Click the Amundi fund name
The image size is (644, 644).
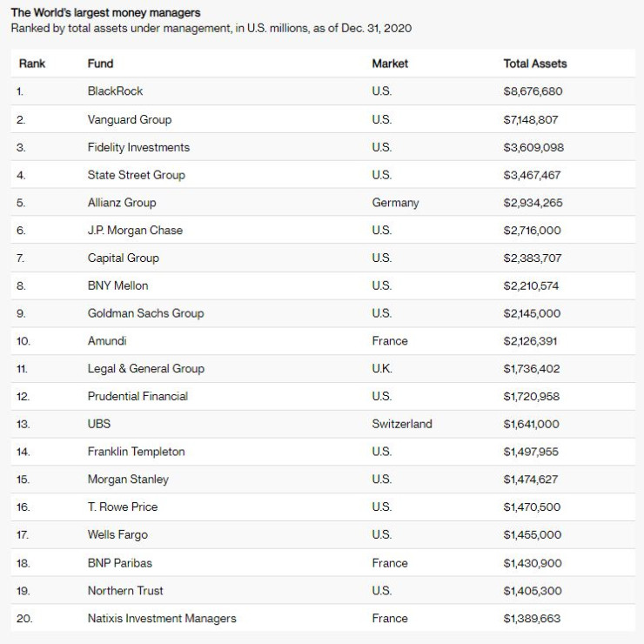[107, 341]
